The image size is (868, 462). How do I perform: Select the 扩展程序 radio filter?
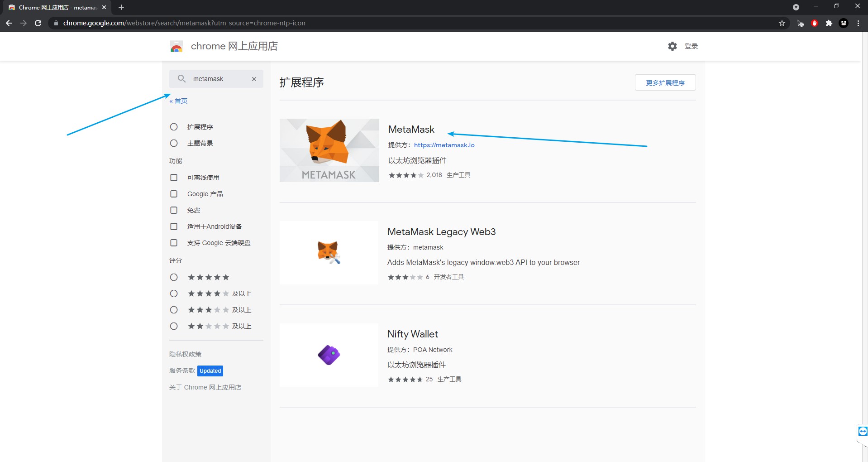[174, 127]
